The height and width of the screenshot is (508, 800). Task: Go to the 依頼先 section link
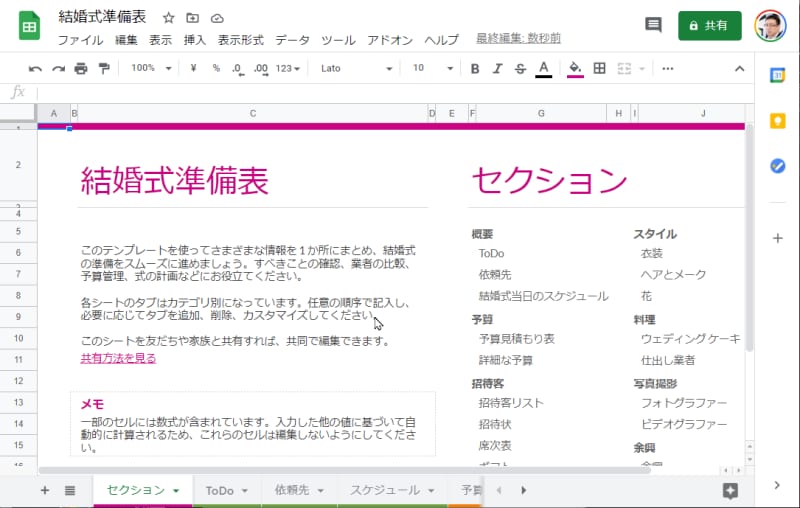(x=494, y=275)
